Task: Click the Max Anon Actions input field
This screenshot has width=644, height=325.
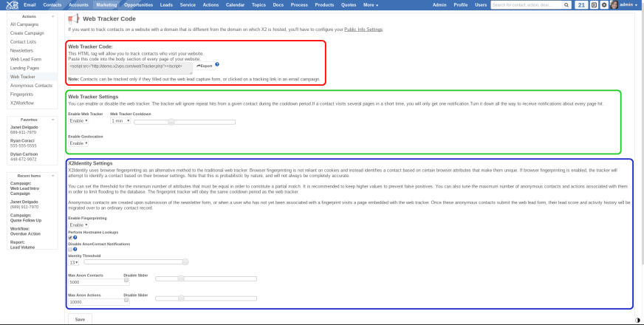Action: [x=98, y=302]
